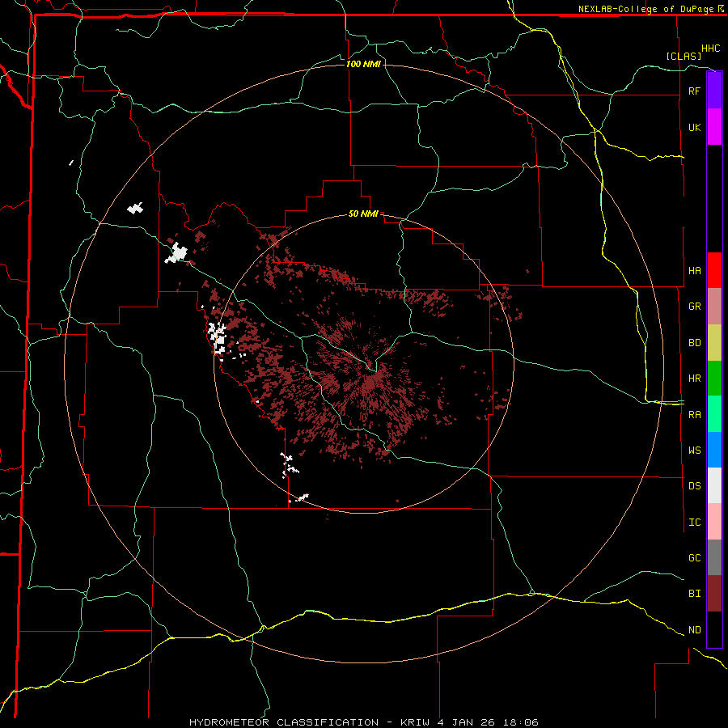
Task: Click the ND legend label
Action: tap(694, 630)
